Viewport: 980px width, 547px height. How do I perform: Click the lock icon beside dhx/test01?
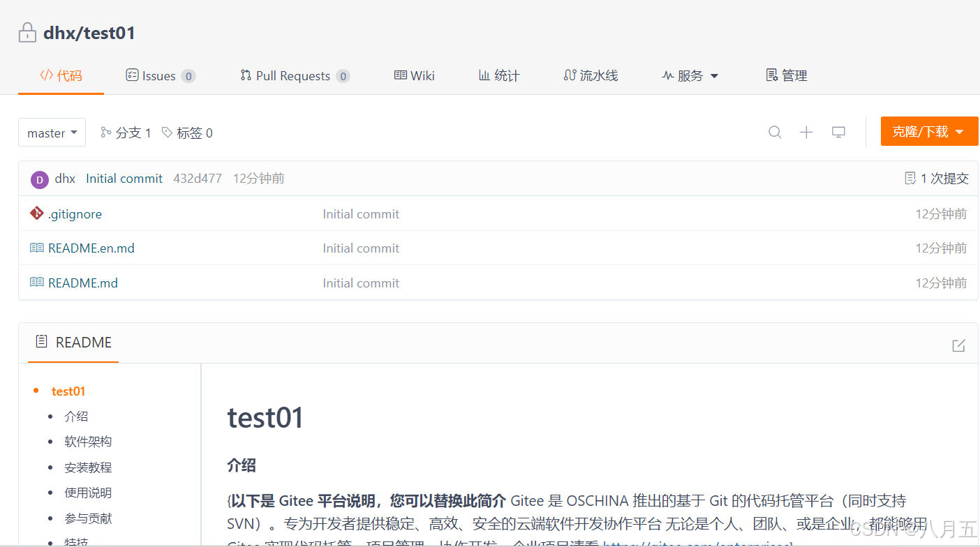coord(27,33)
